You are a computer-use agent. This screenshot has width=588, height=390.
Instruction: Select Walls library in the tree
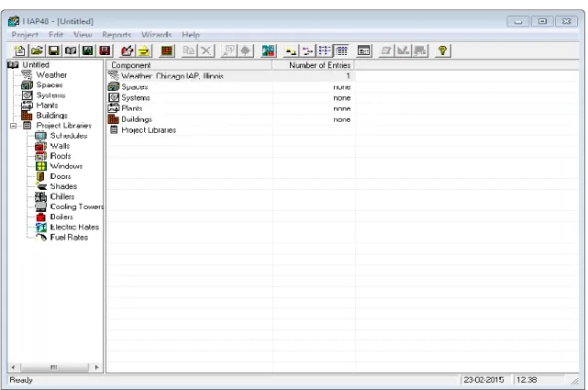pos(60,146)
